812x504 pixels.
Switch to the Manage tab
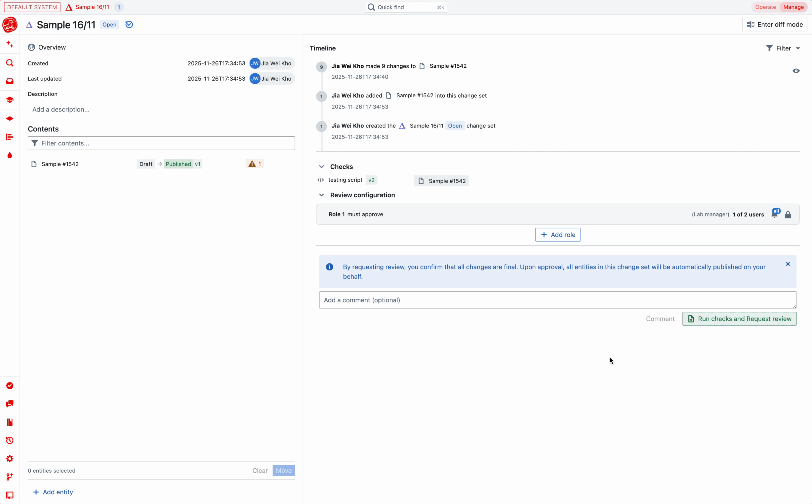pos(794,7)
